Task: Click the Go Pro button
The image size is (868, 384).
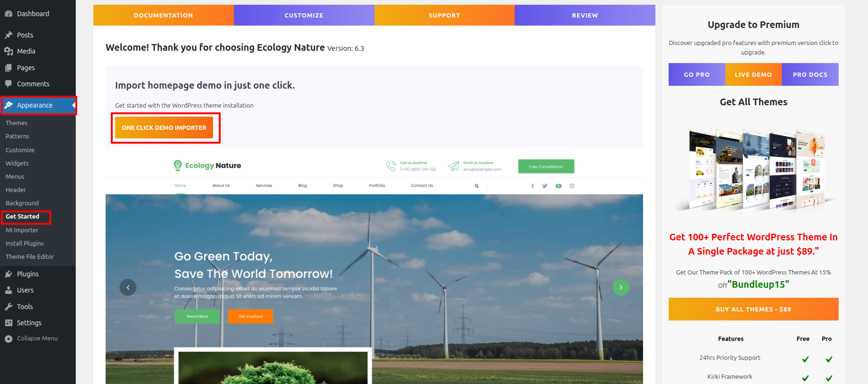Action: tap(697, 74)
